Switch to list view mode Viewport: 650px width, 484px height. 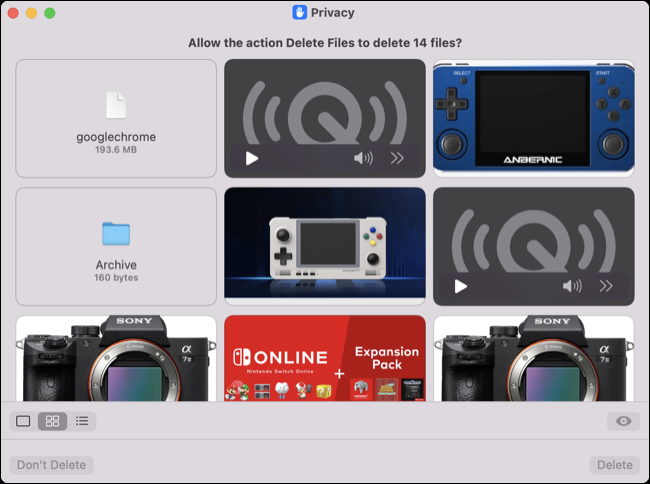pyautogui.click(x=82, y=421)
